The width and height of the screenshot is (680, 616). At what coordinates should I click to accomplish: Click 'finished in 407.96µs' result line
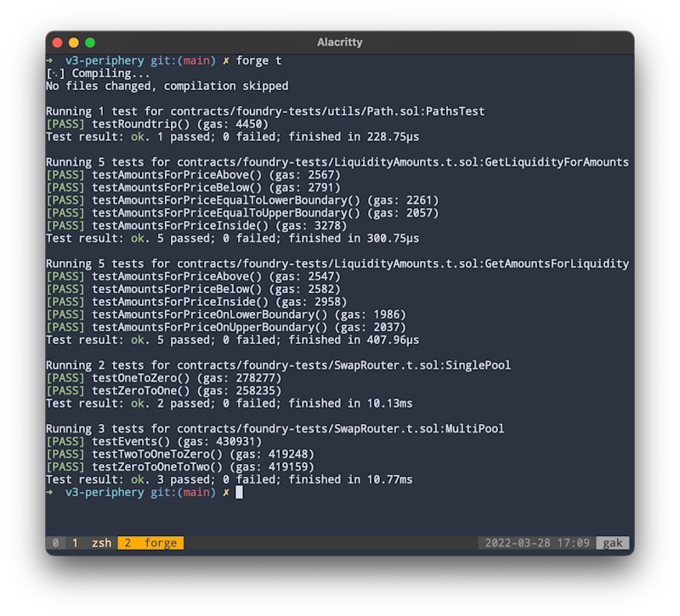(x=232, y=340)
